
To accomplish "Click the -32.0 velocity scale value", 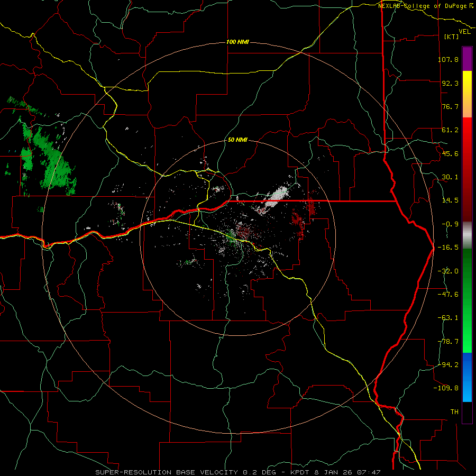I will point(448,271).
